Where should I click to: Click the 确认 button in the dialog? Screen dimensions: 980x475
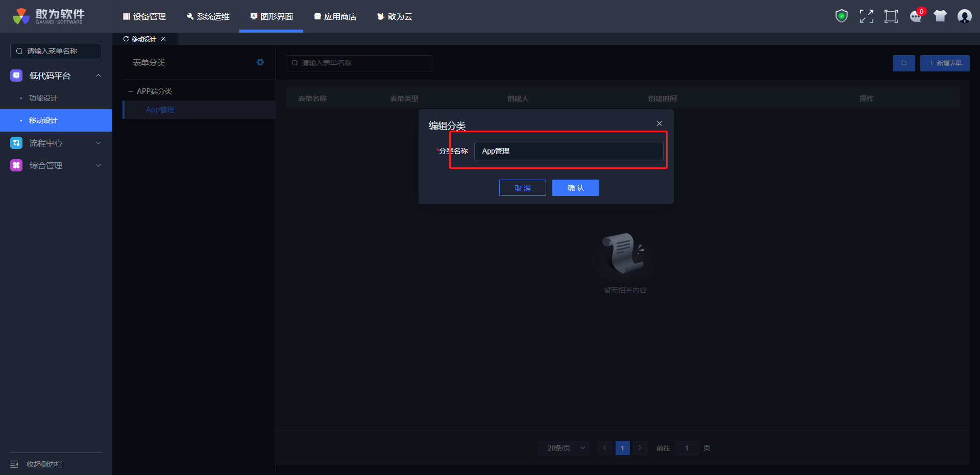(576, 188)
